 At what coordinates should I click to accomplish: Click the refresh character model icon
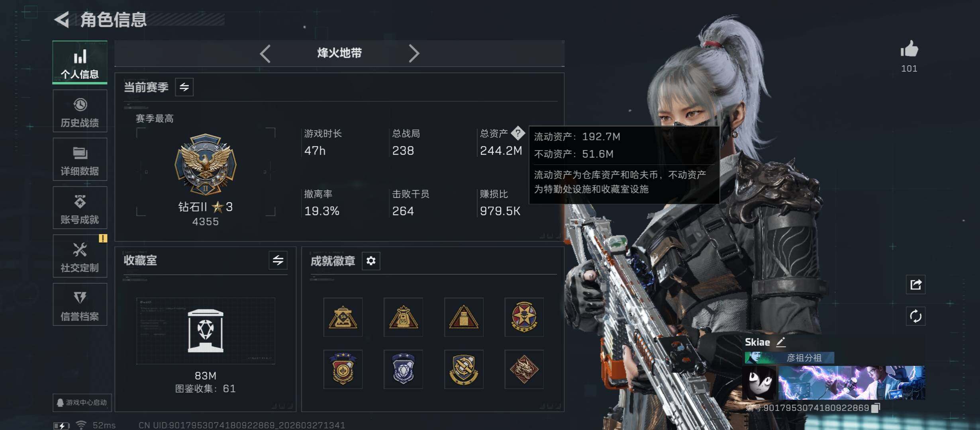point(915,317)
